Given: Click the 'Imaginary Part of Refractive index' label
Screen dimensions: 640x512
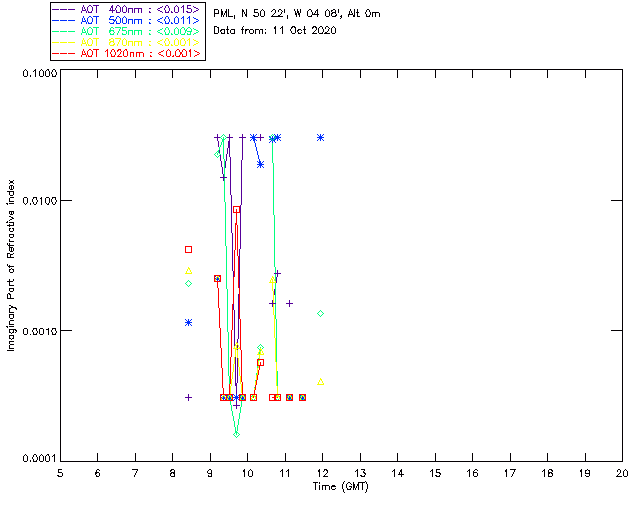Looking at the screenshot, I should click(x=11, y=265).
